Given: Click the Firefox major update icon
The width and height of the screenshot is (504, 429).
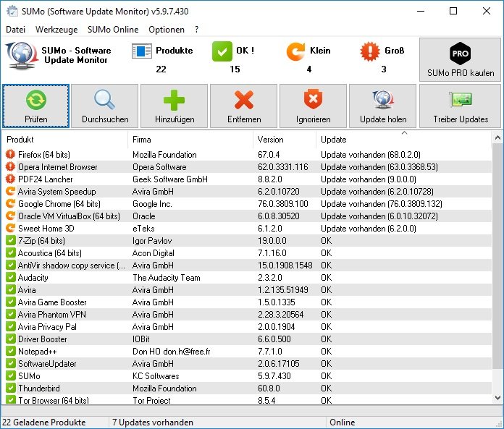Looking at the screenshot, I should click(10, 154).
